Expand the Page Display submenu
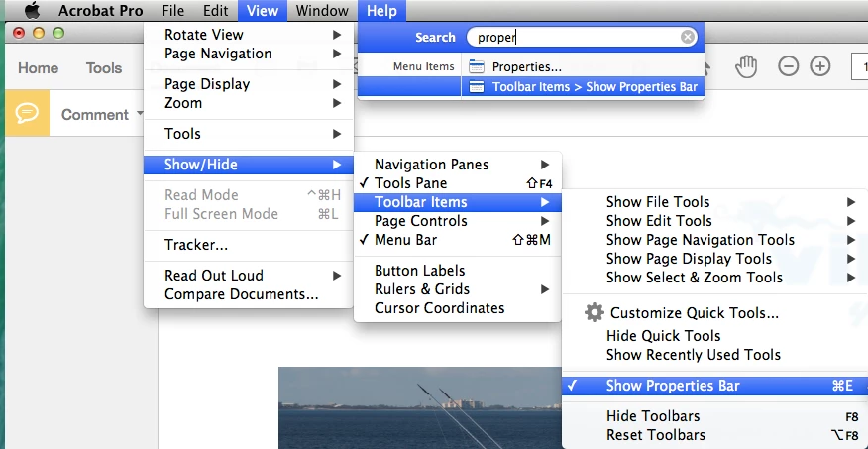Viewport: 868px width, 449px height. click(249, 84)
